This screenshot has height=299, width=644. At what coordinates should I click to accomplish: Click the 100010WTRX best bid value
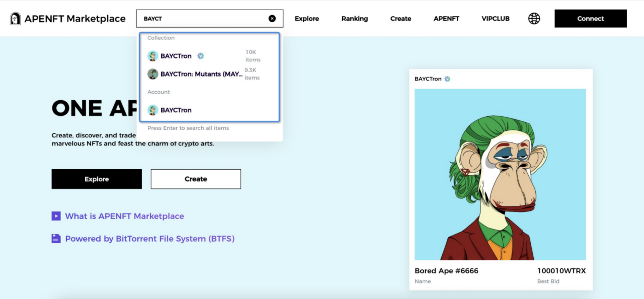click(561, 271)
